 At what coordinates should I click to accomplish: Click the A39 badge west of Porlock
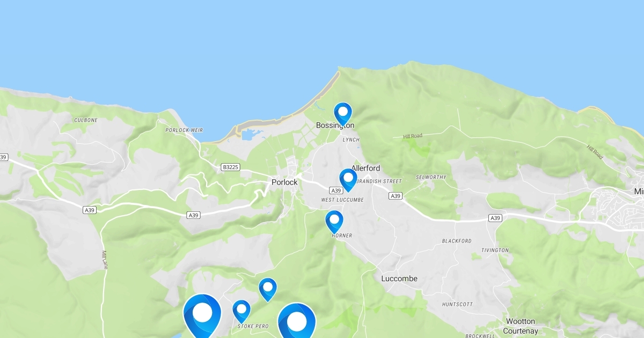tap(194, 215)
